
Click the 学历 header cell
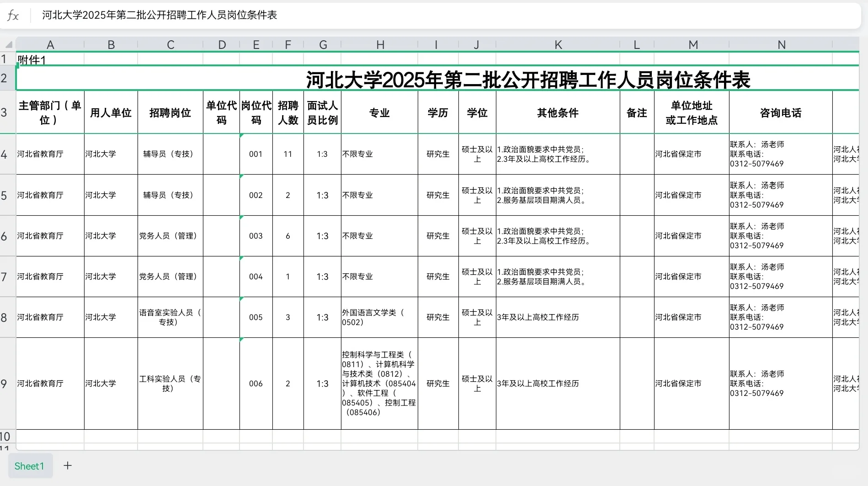click(438, 112)
